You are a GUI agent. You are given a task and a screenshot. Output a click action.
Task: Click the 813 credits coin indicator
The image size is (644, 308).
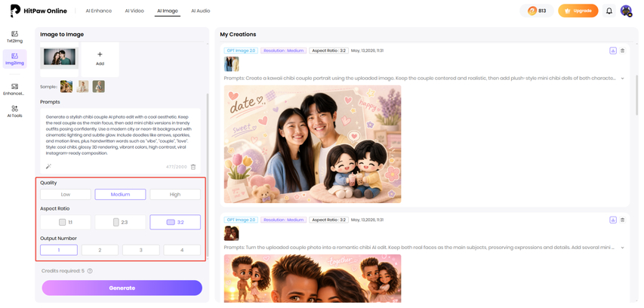click(x=537, y=11)
